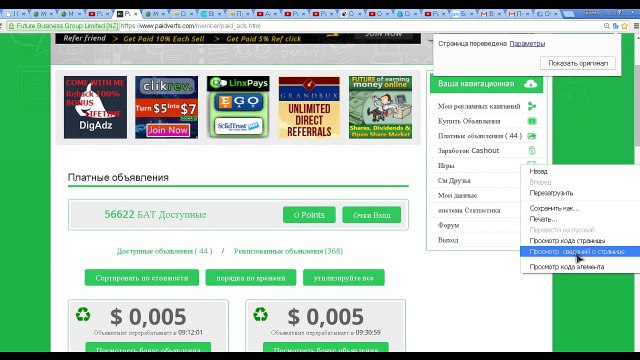
Task: Click the share icon beside Мои рекламных кампаний
Action: point(531,106)
